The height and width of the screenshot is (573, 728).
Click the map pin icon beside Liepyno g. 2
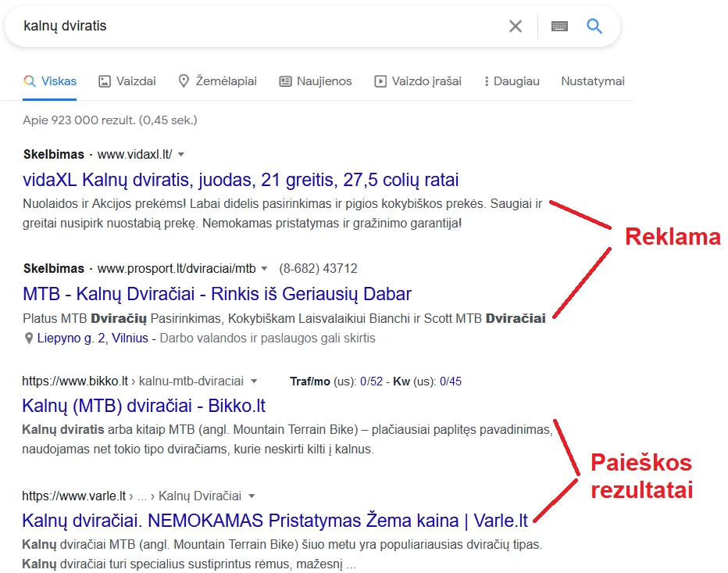tap(29, 338)
